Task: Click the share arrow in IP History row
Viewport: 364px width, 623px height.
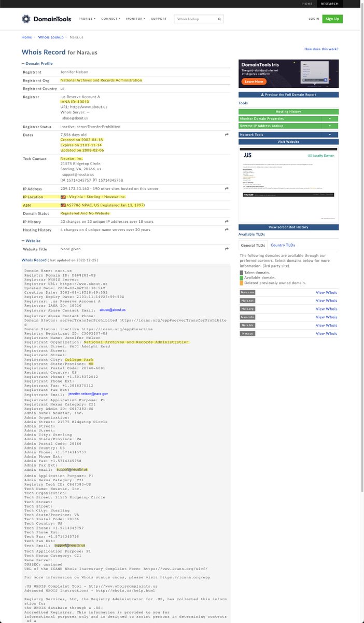Action: [227, 222]
